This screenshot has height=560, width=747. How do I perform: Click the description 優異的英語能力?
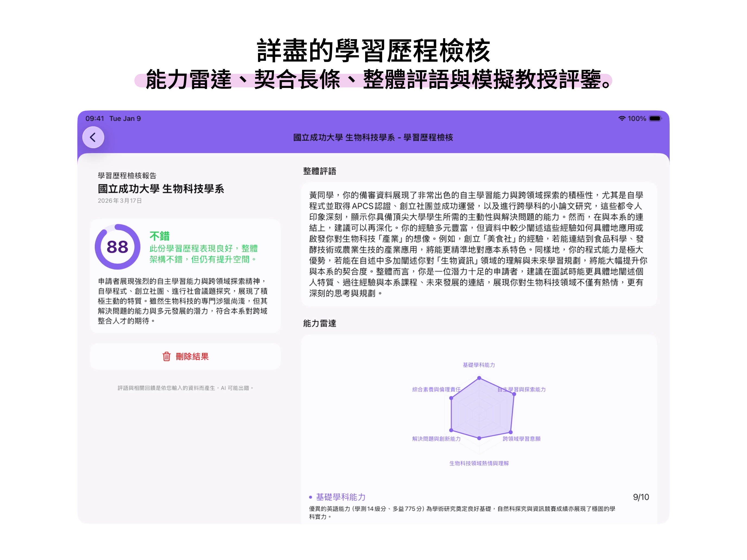tap(462, 513)
